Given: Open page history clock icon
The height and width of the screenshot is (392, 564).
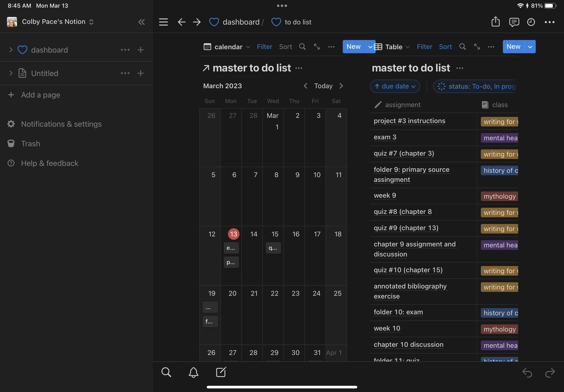Looking at the screenshot, I should point(531,22).
